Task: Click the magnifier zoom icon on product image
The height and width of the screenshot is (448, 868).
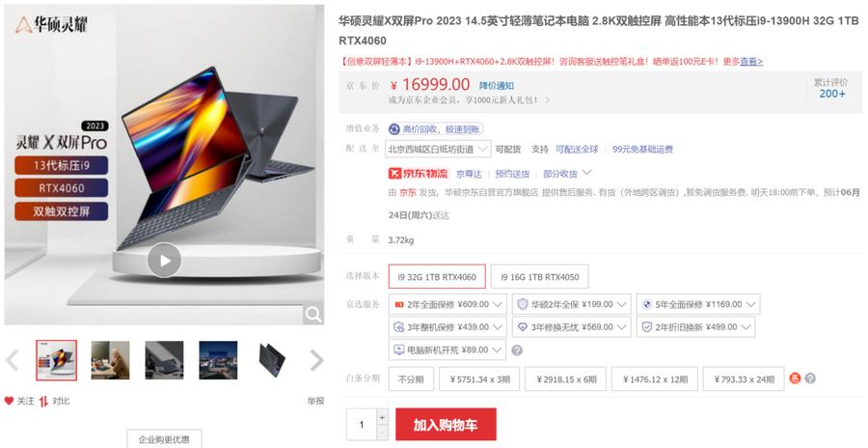Action: [x=312, y=315]
